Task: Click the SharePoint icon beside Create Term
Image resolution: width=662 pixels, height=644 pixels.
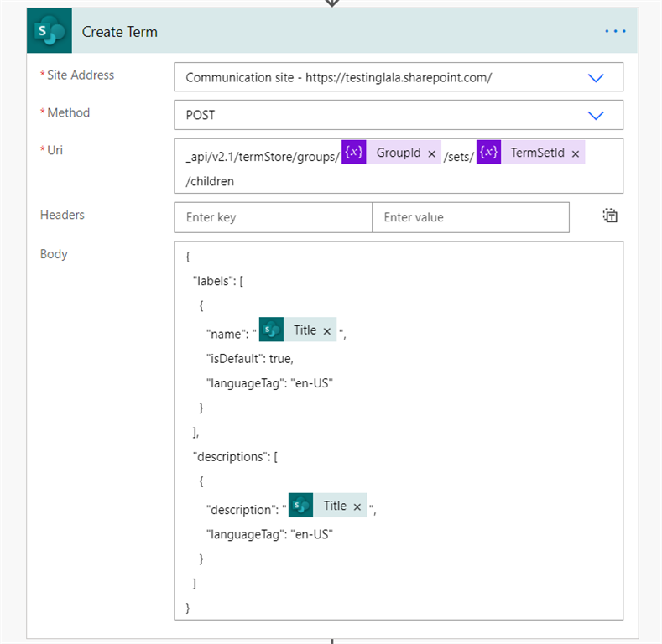Action: [50, 31]
